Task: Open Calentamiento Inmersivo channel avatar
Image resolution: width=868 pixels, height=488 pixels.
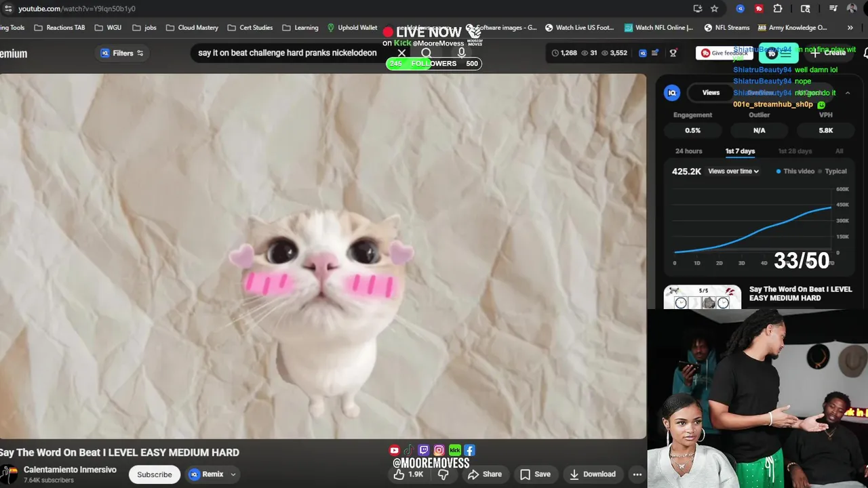Action: (x=8, y=474)
